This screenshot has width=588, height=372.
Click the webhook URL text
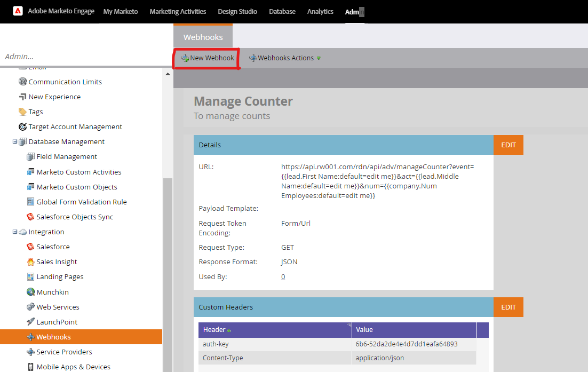378,181
